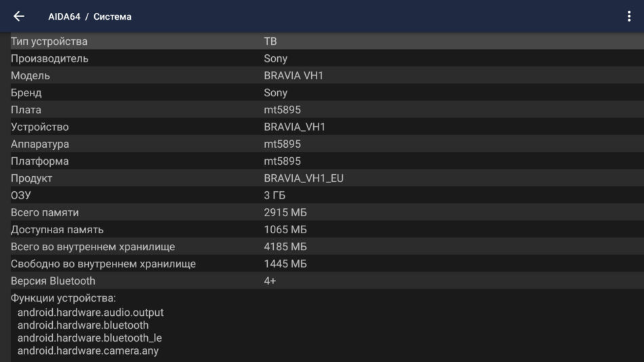
Task: Select the Бренд row label
Action: (26, 93)
